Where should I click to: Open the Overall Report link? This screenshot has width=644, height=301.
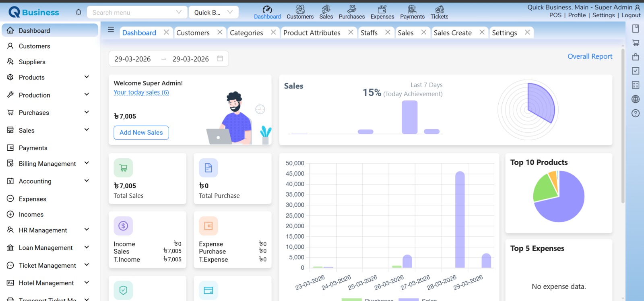pos(590,57)
